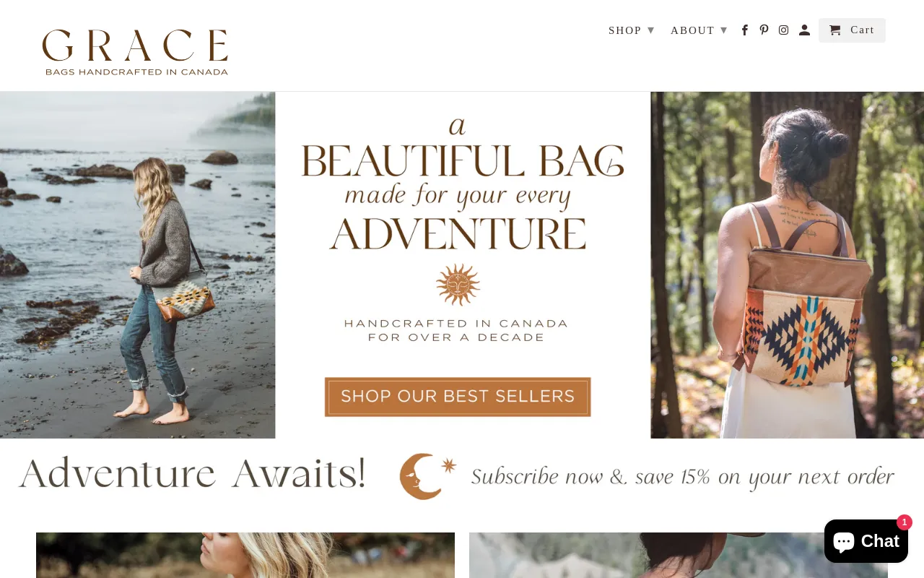Open the blonde woman collection thumbnail
Image resolution: width=924 pixels, height=578 pixels.
[x=245, y=555]
